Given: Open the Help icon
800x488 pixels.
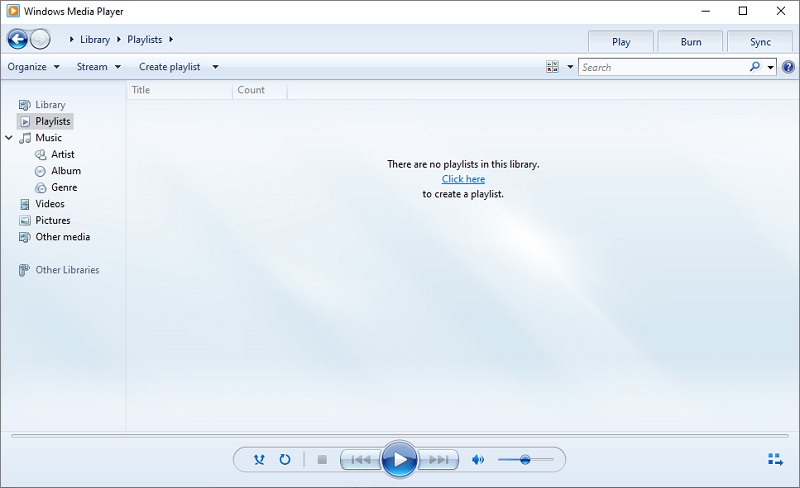Looking at the screenshot, I should [788, 67].
